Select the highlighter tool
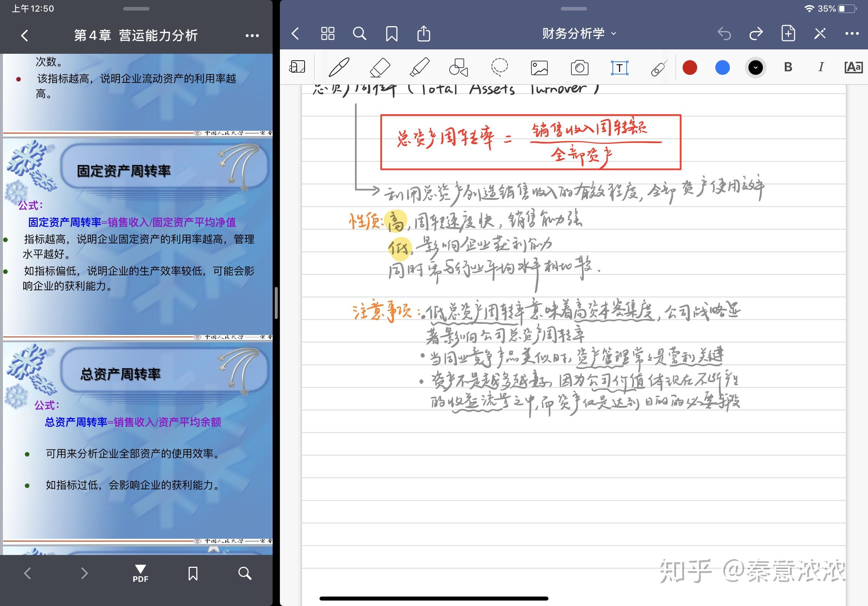This screenshot has width=868, height=606. [419, 68]
